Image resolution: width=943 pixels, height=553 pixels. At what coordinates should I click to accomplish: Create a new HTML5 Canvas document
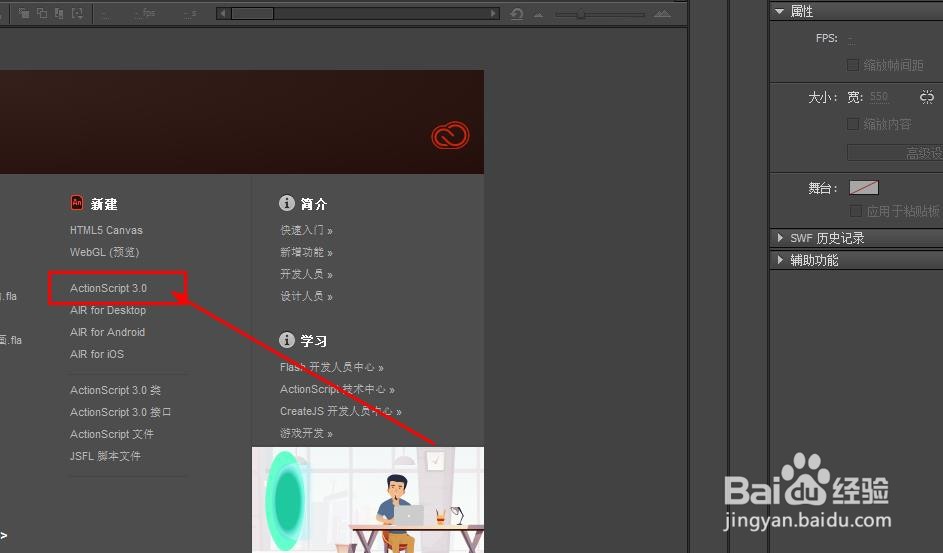point(106,230)
